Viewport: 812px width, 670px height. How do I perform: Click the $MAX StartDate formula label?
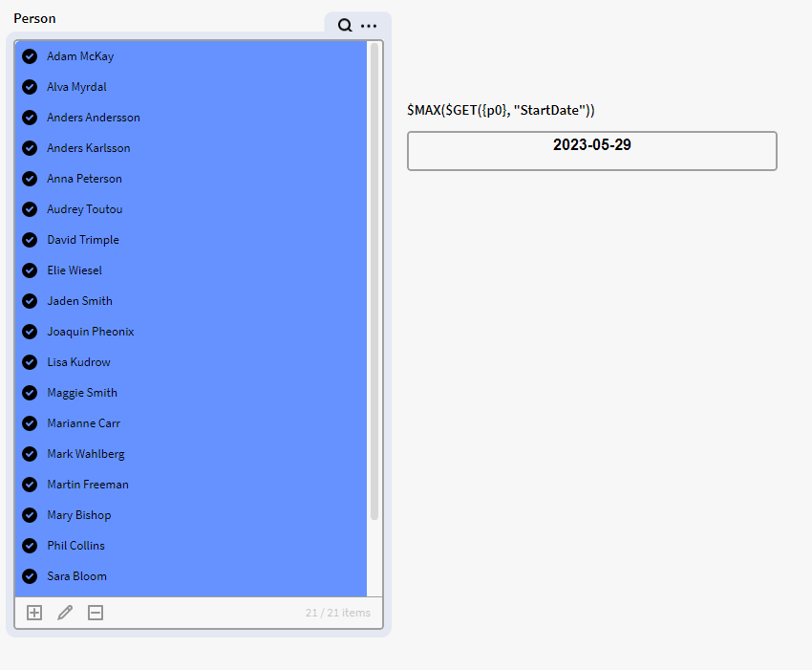(501, 111)
